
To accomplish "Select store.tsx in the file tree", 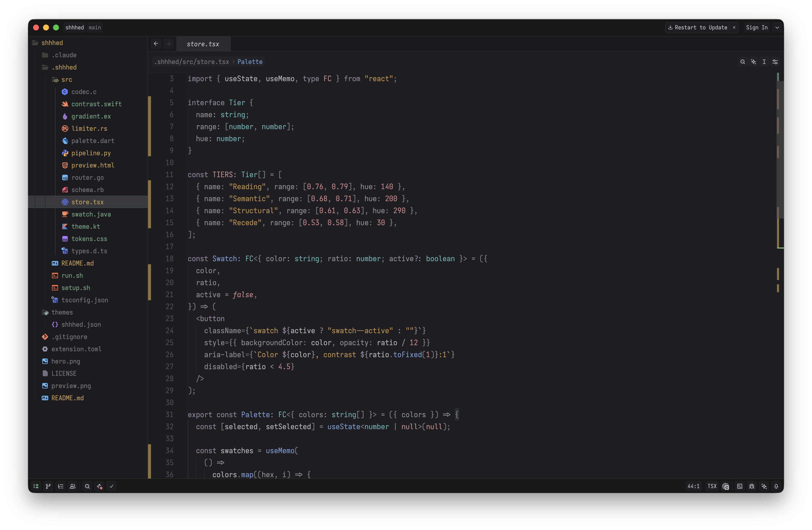I will [88, 202].
